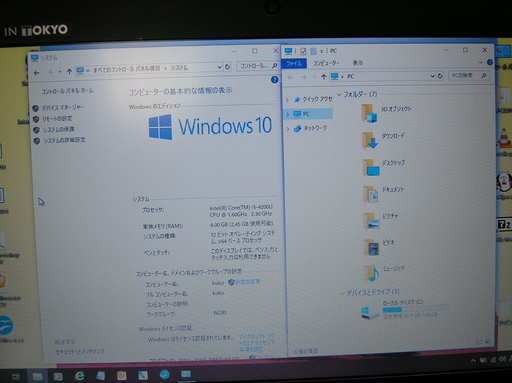Click the C: drive usage bar

pyautogui.click(x=415, y=309)
